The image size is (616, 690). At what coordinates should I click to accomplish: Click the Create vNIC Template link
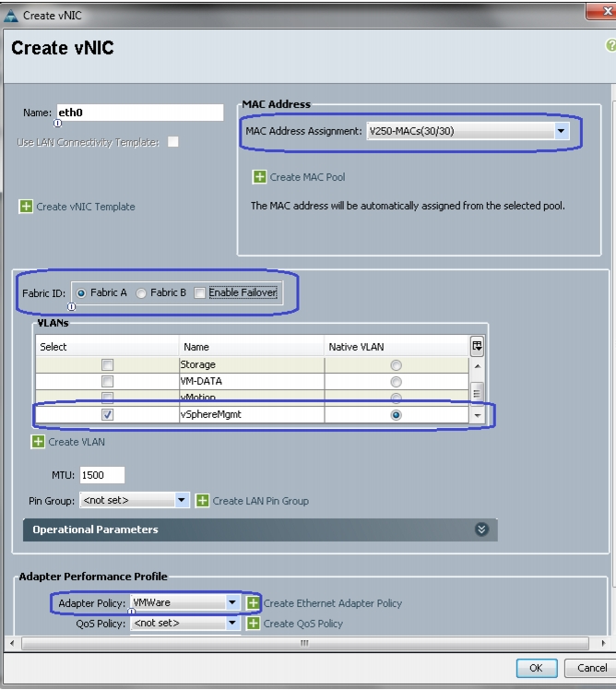86,207
